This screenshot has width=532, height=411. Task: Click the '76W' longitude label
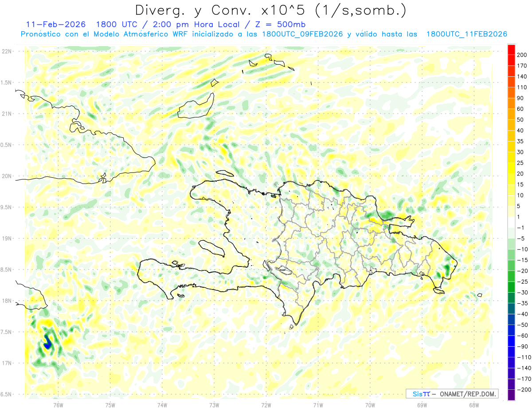pos(58,405)
